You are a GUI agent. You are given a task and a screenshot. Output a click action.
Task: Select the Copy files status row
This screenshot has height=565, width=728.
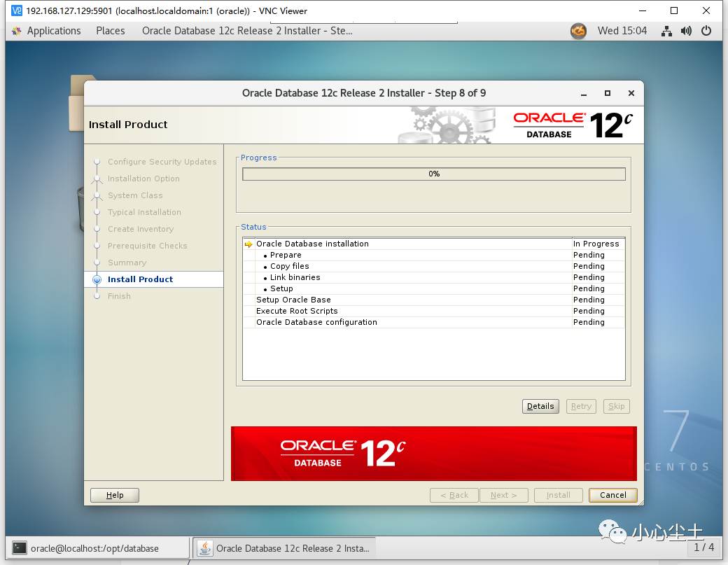pyautogui.click(x=433, y=266)
